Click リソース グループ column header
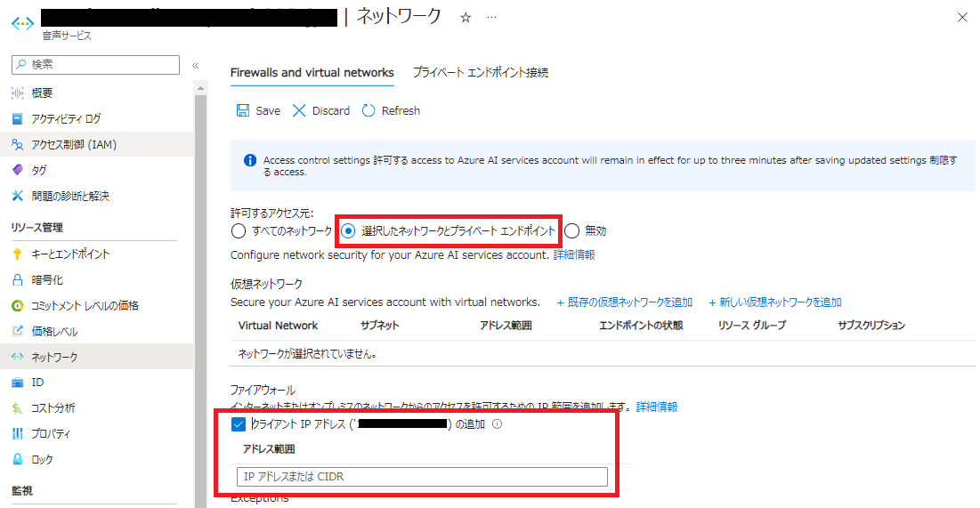 tap(752, 326)
